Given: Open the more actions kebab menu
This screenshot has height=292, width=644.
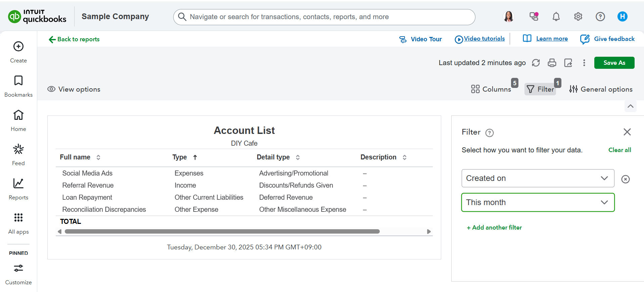Looking at the screenshot, I should [584, 63].
